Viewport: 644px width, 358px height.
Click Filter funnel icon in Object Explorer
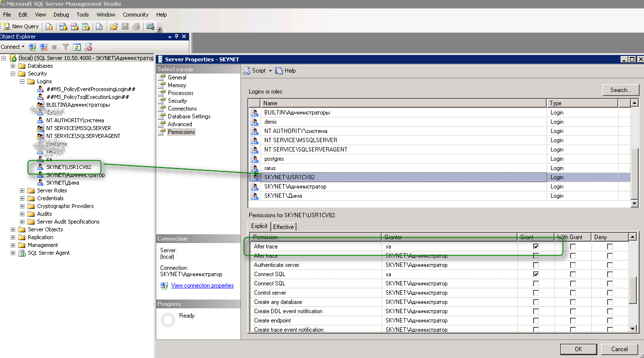(x=66, y=47)
